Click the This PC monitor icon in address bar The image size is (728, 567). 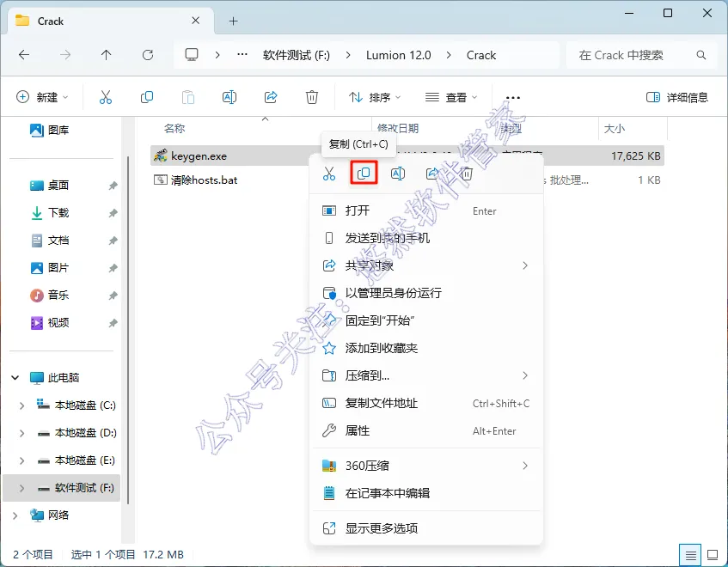(x=192, y=55)
